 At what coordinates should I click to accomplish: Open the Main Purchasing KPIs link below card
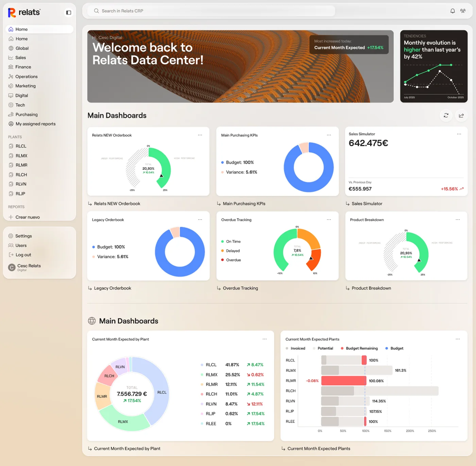pos(244,204)
